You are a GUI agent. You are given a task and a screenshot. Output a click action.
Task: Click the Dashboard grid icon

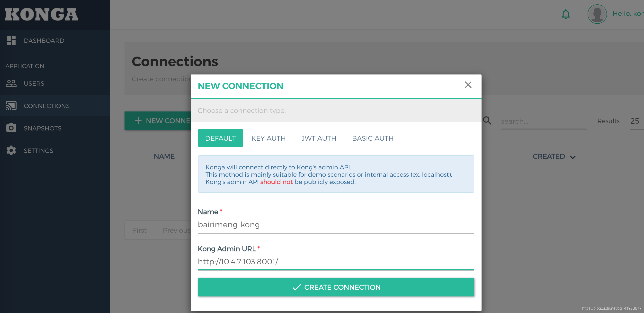pyautogui.click(x=11, y=41)
